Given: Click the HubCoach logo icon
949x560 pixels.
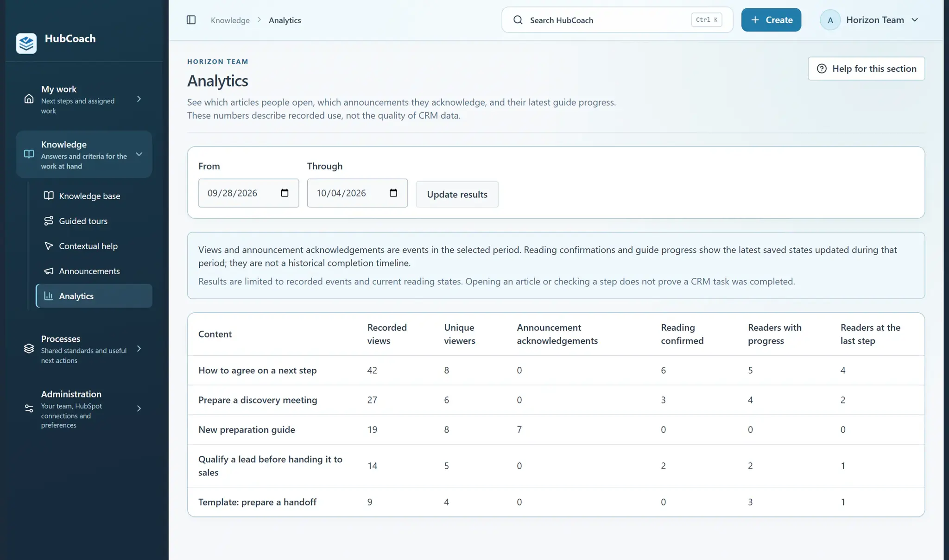Looking at the screenshot, I should [x=26, y=44].
